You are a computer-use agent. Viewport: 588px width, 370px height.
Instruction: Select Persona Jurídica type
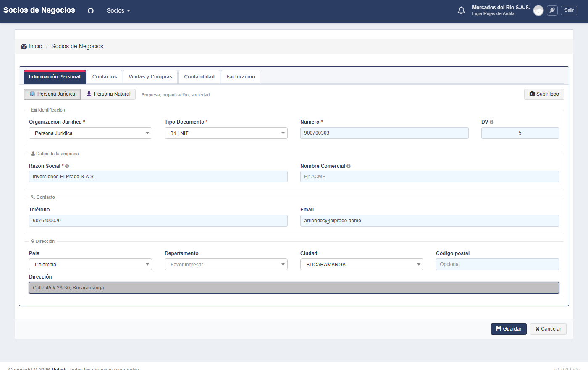pos(52,94)
